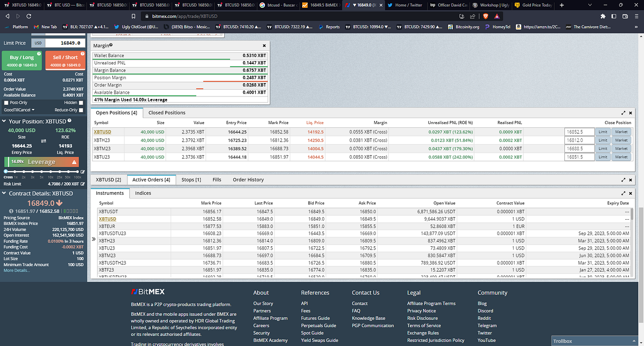Close the Open Positions panel

coord(631,113)
